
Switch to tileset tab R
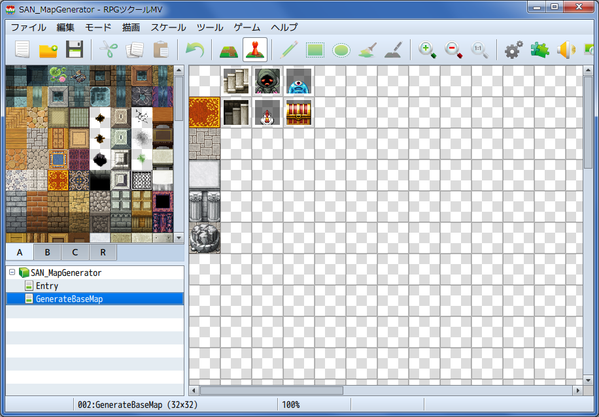click(x=103, y=252)
